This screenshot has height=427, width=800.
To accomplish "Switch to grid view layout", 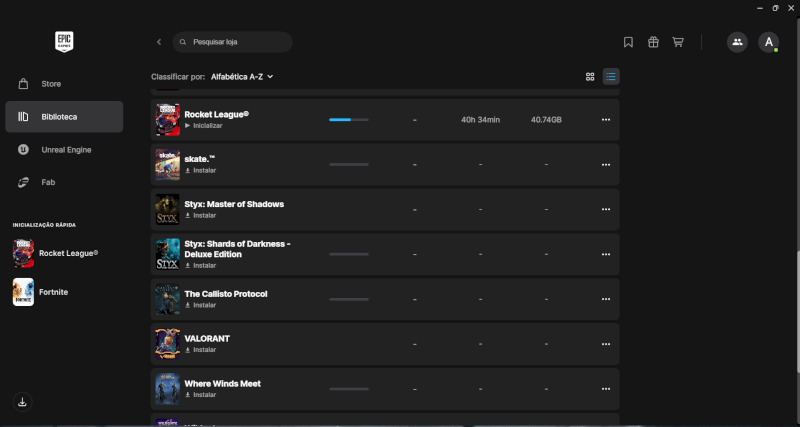I will point(590,76).
